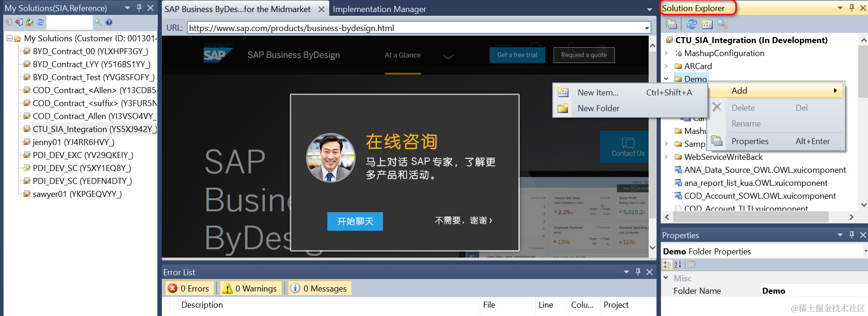
Task: Select the BYD_Contract_Test solution
Action: [x=94, y=77]
